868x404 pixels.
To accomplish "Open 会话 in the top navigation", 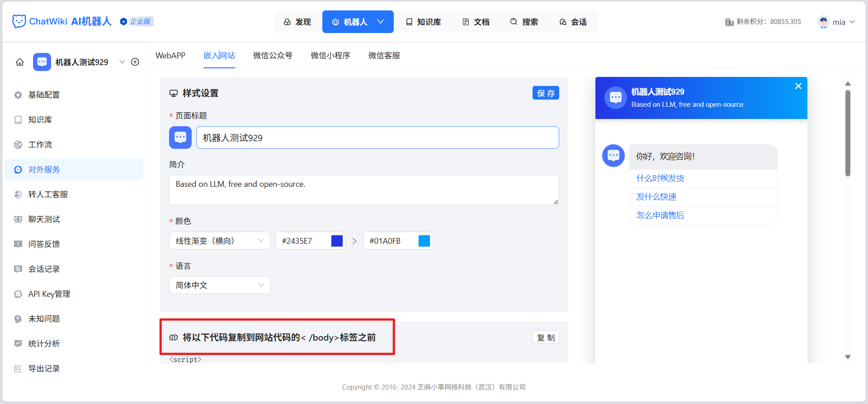I will tap(573, 22).
